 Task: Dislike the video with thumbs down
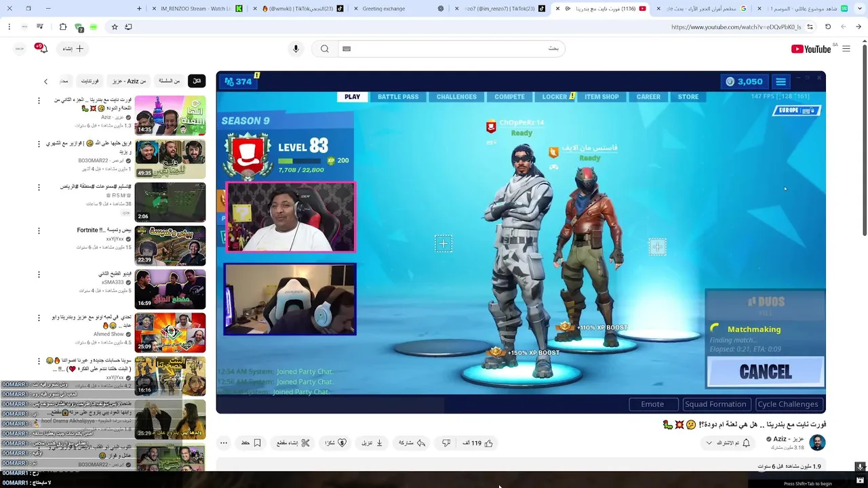446,443
